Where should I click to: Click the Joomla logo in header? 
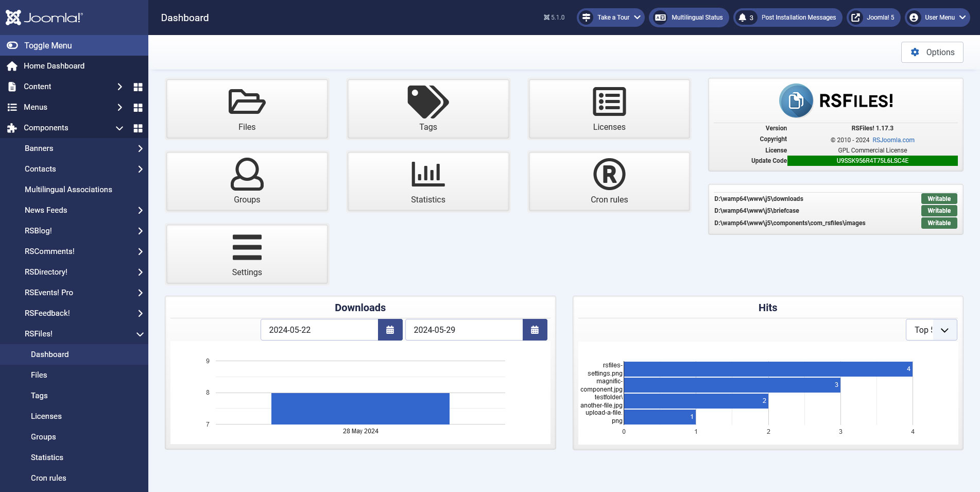click(44, 18)
